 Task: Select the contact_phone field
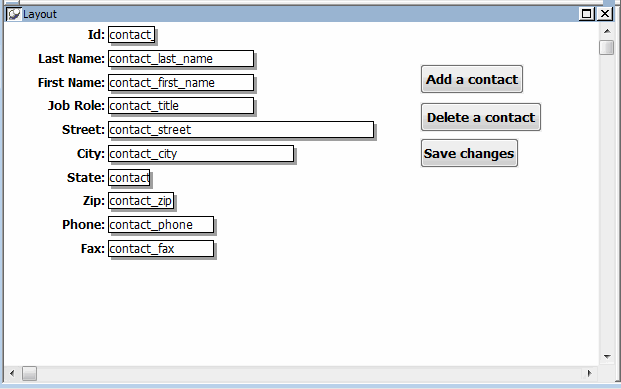(161, 225)
